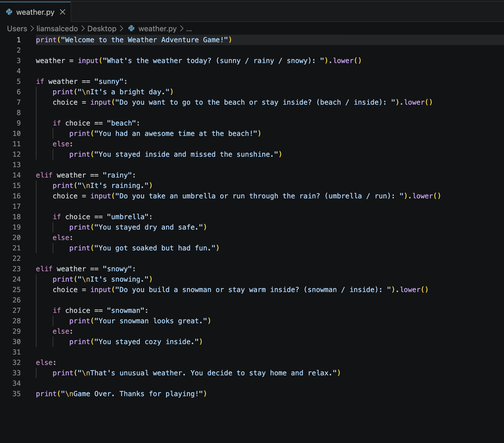Image resolution: width=504 pixels, height=443 pixels.
Task: Click the Python icon in the breadcrumb bar
Action: coord(132,28)
